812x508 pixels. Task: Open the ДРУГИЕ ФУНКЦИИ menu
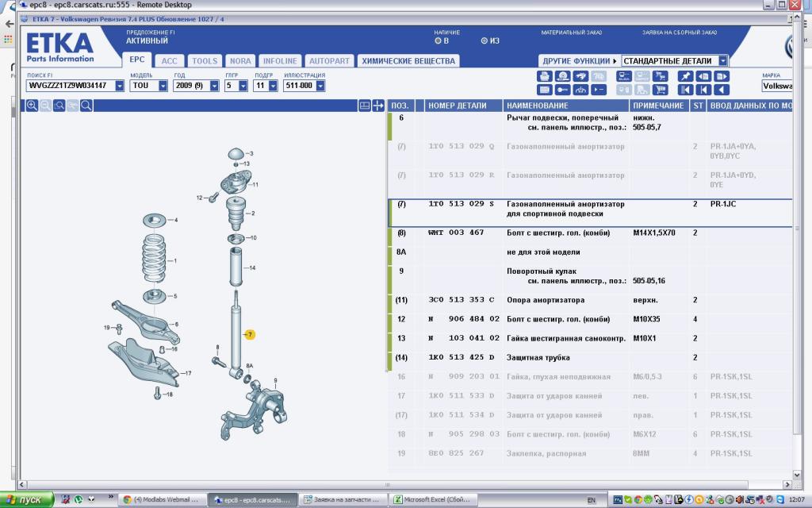580,60
